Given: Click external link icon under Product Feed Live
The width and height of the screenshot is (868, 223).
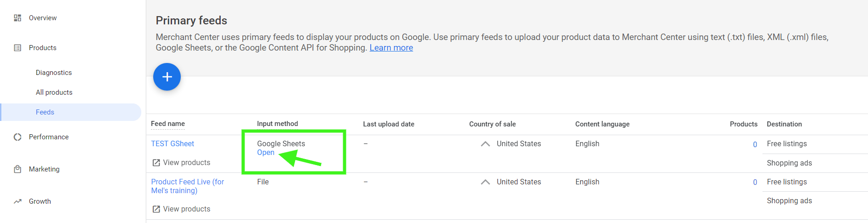Looking at the screenshot, I should [x=156, y=209].
